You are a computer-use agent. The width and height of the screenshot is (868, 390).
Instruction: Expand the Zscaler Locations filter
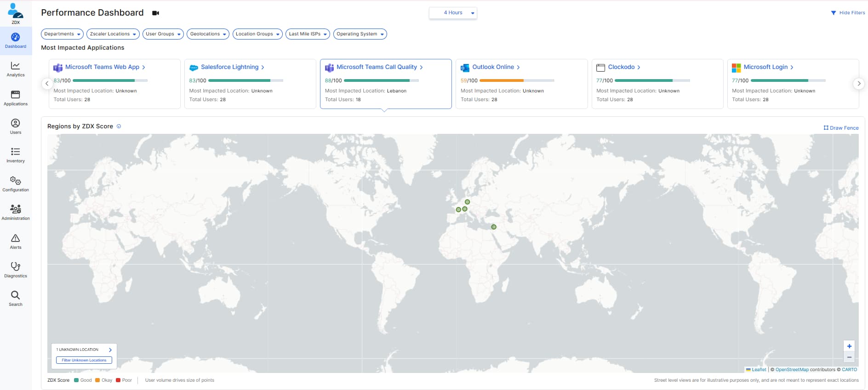pyautogui.click(x=113, y=34)
